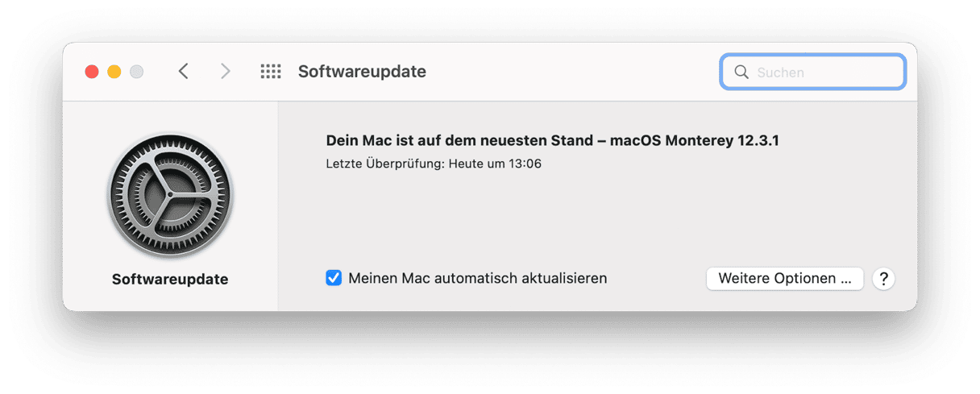This screenshot has height=394, width=980.
Task: Click the large Softwareupdate gear icon
Action: (x=170, y=196)
